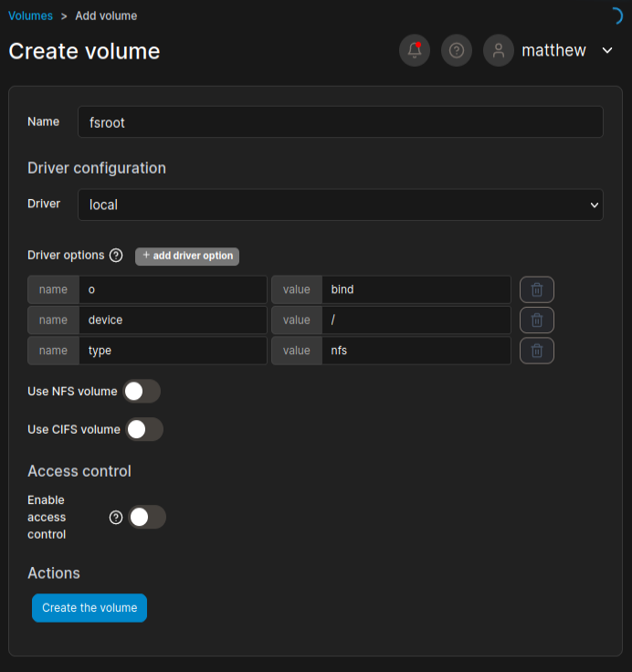632x672 pixels.
Task: Click the help question mark icon in header
Action: 457,50
